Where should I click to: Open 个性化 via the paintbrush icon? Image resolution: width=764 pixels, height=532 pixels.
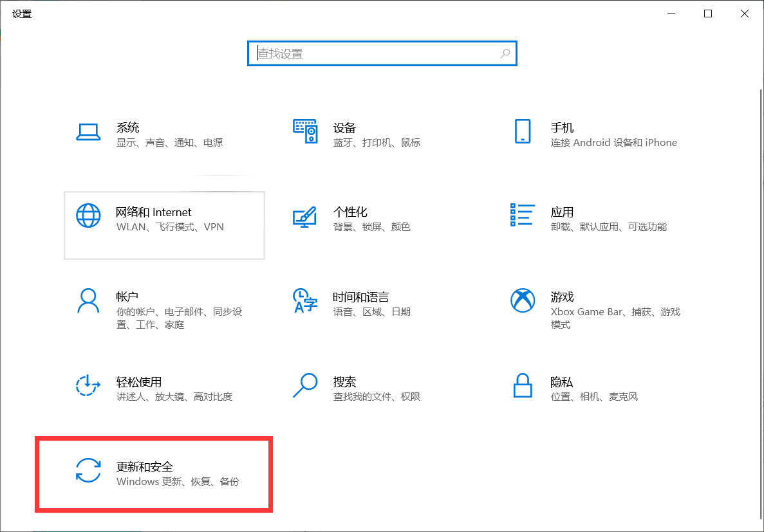point(305,216)
